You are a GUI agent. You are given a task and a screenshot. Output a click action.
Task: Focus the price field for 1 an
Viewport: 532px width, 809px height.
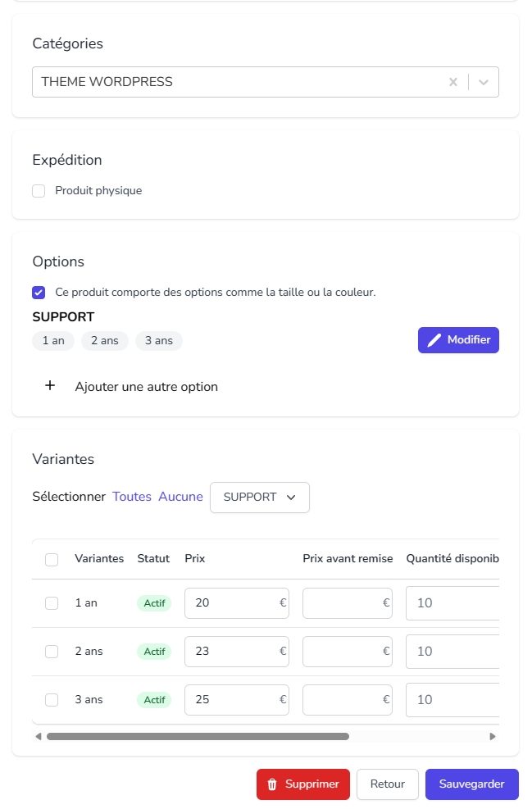tap(237, 602)
